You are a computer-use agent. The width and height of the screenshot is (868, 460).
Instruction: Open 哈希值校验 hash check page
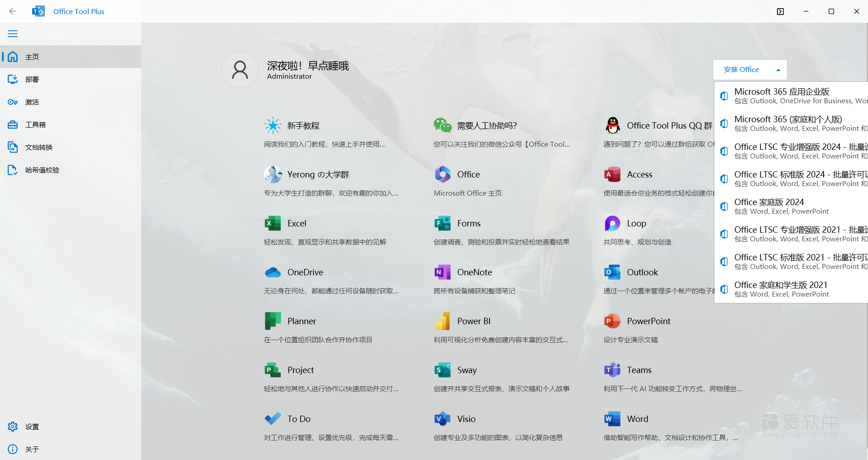tap(71, 170)
